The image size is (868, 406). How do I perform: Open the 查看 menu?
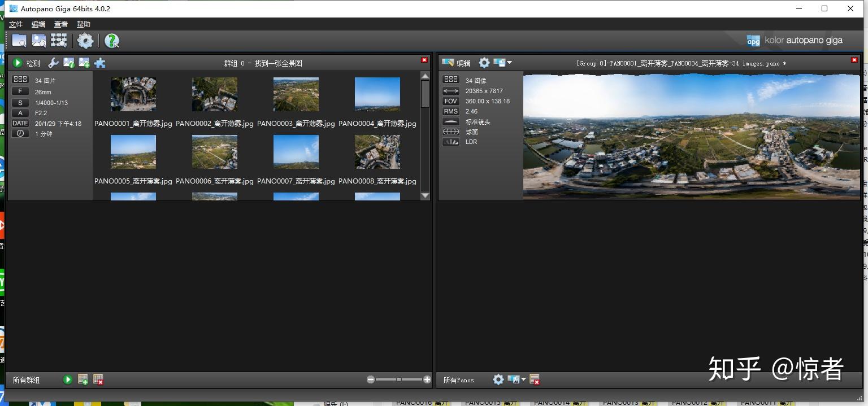coord(61,24)
